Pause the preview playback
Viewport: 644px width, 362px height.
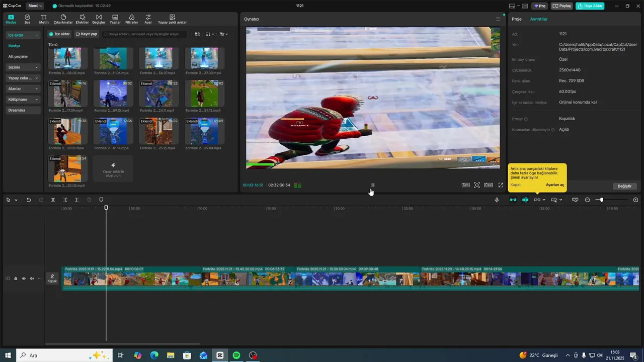(373, 185)
